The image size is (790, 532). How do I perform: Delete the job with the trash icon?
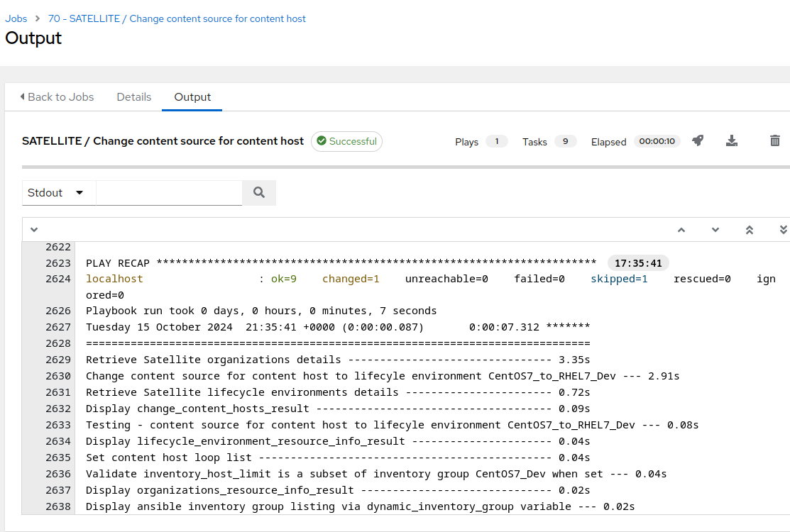775,141
